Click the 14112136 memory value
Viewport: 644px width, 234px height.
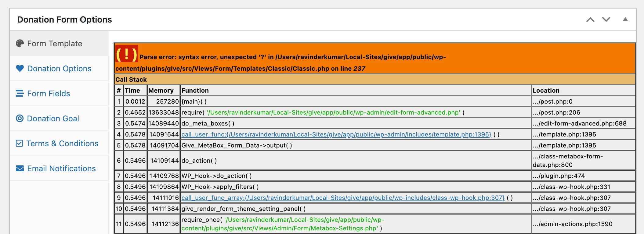point(164,224)
